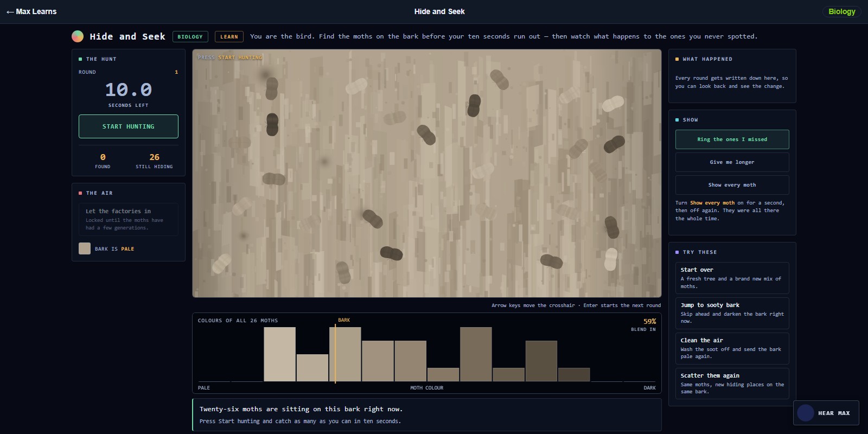Click the locked Let the factories in option
The width and height of the screenshot is (868, 434).
point(129,219)
